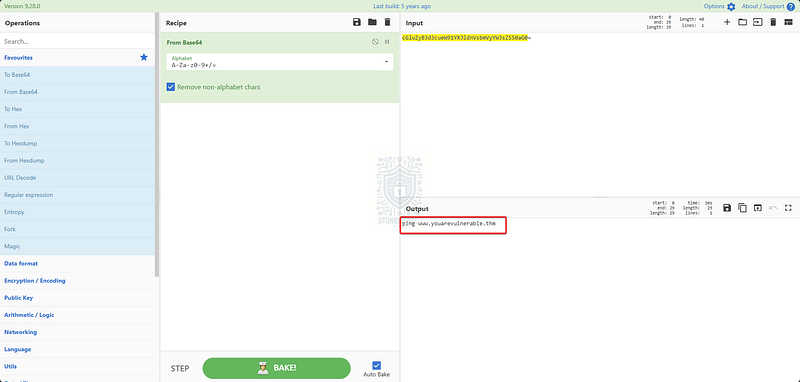Reset pane layout icon

[x=788, y=22]
